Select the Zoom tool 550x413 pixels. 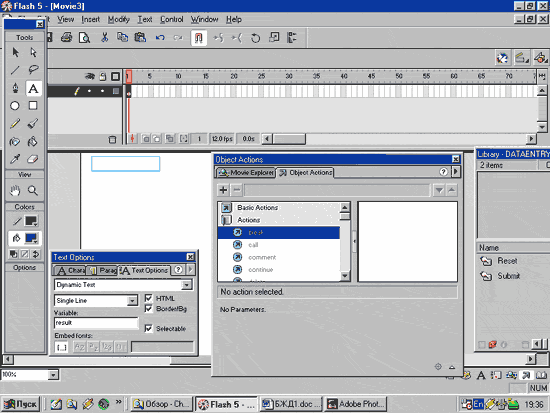point(33,191)
